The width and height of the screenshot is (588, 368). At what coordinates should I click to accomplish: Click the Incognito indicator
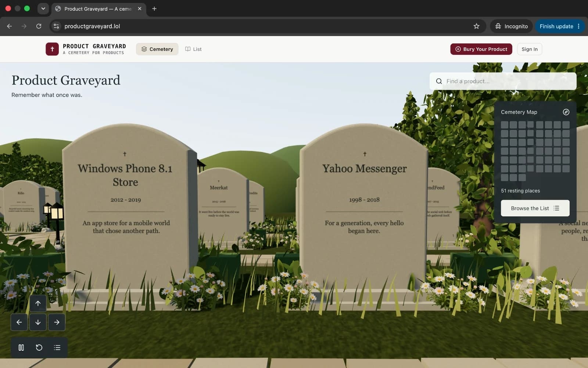coord(511,26)
